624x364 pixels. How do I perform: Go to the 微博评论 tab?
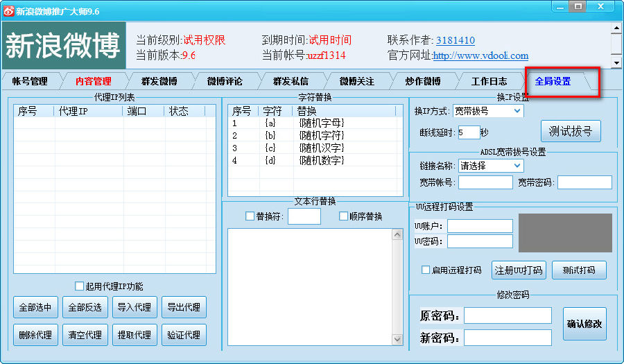tap(225, 81)
